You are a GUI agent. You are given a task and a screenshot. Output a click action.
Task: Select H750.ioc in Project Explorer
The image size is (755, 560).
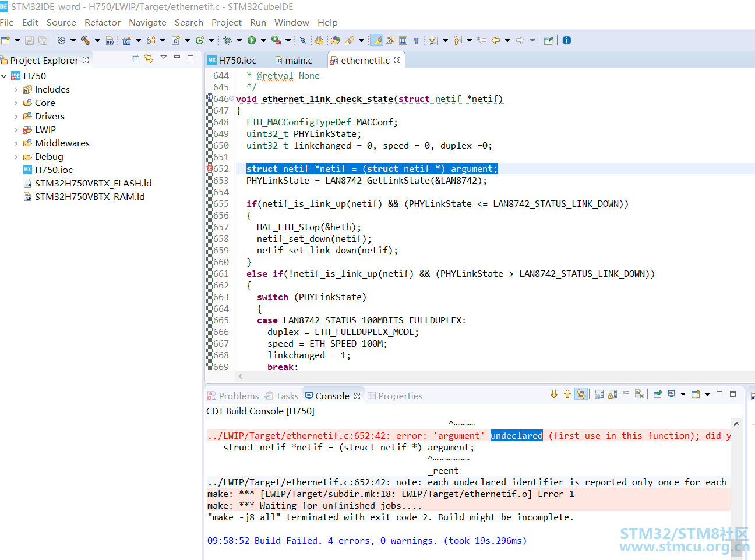pyautogui.click(x=48, y=170)
